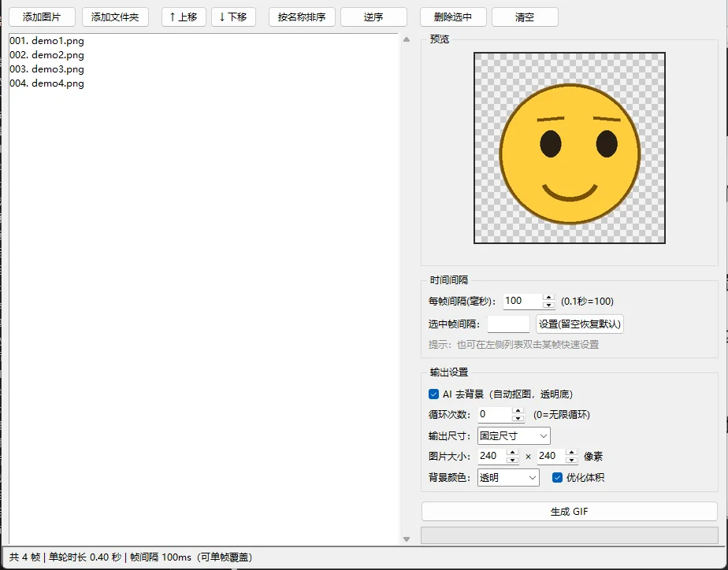
Task: Click the list scrollbar up arrow
Action: [407, 39]
